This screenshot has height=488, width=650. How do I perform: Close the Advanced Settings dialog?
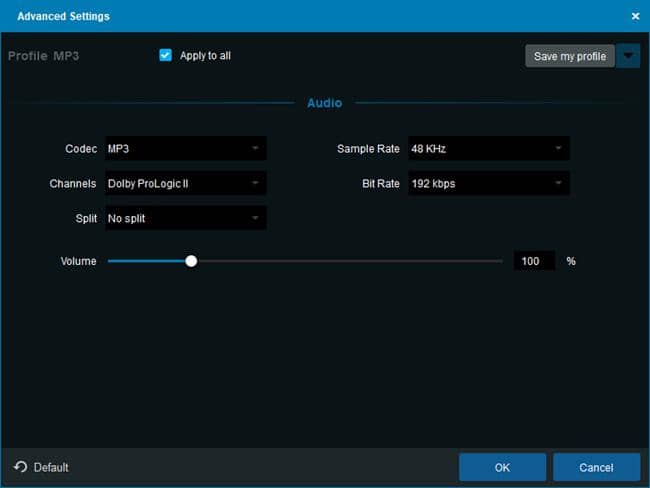[635, 16]
